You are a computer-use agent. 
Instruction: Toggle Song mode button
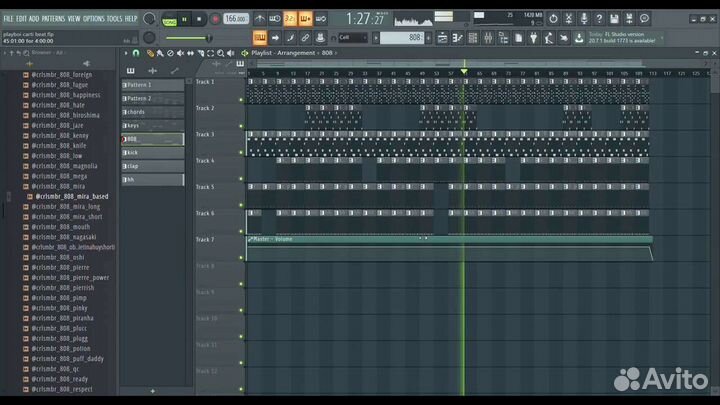pos(169,21)
